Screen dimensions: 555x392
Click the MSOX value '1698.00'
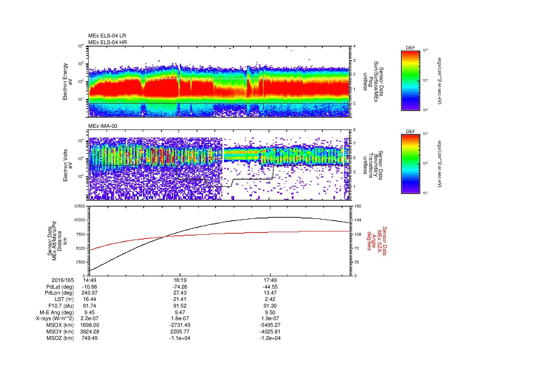[x=90, y=325]
